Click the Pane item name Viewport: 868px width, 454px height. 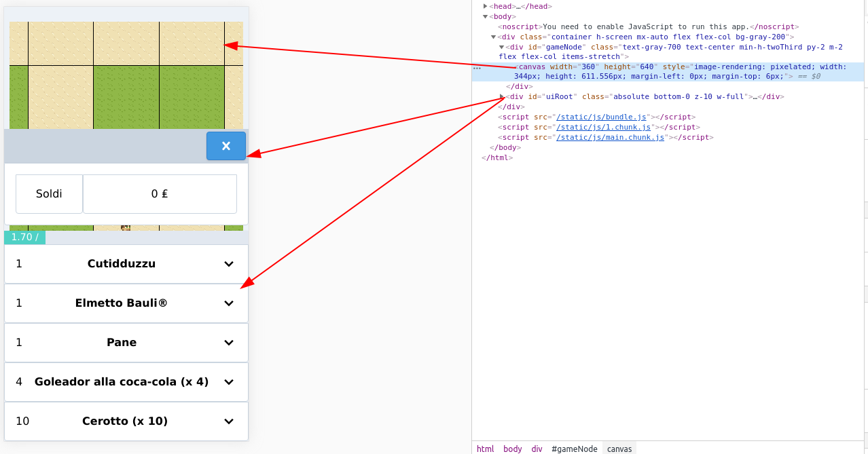coord(122,343)
